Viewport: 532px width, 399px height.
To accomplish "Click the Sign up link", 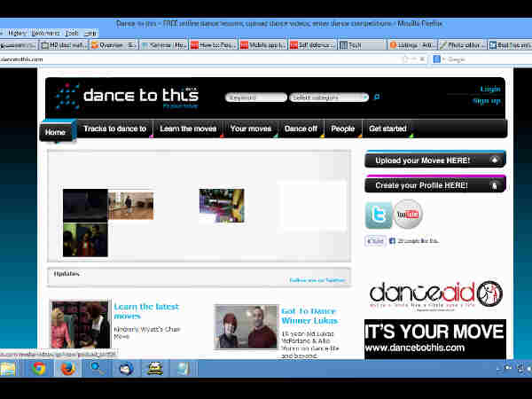I will pos(487,101).
